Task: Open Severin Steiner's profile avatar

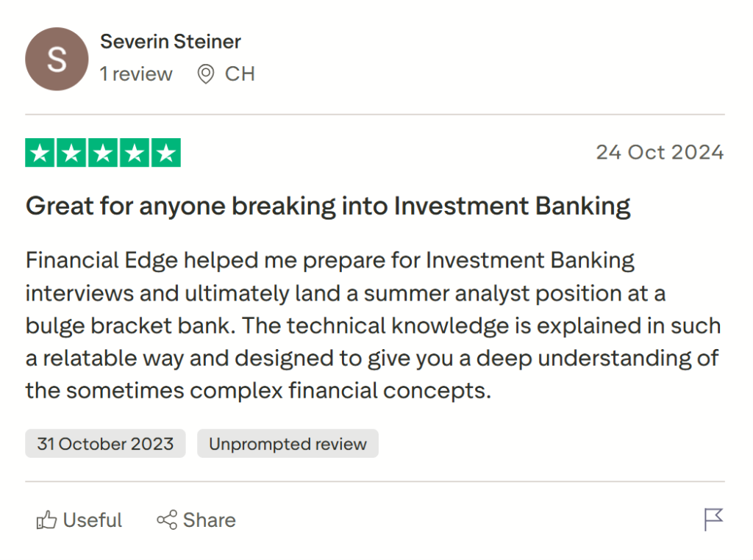Action: 57,59
